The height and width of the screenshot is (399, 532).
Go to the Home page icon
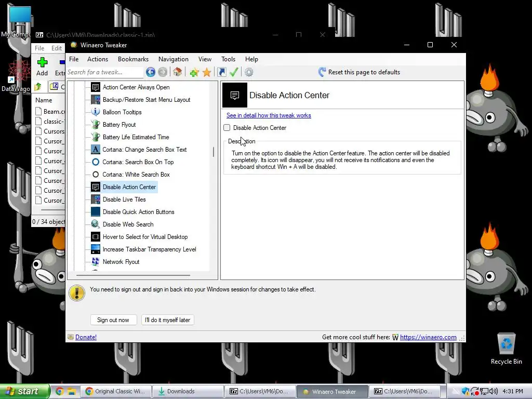pyautogui.click(x=178, y=72)
